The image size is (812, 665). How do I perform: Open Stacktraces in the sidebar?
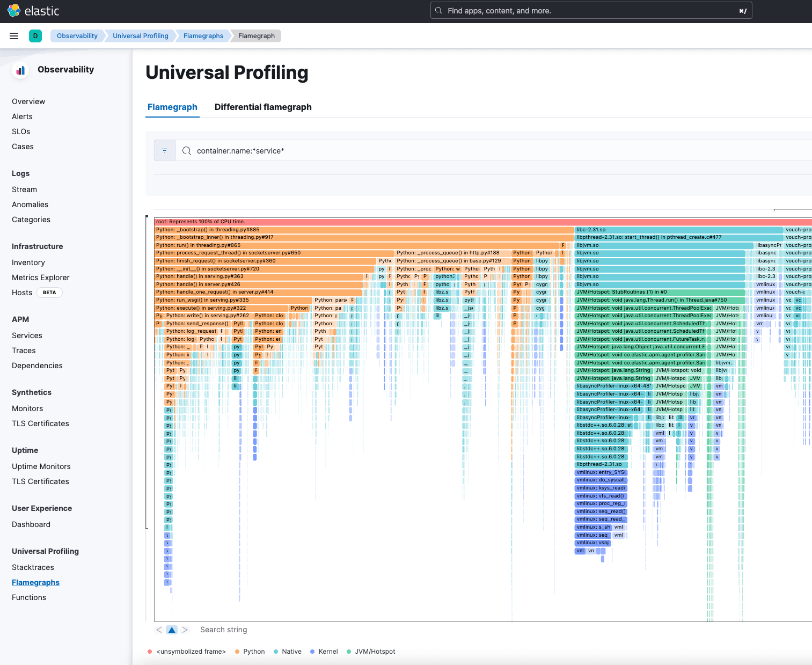coord(33,567)
